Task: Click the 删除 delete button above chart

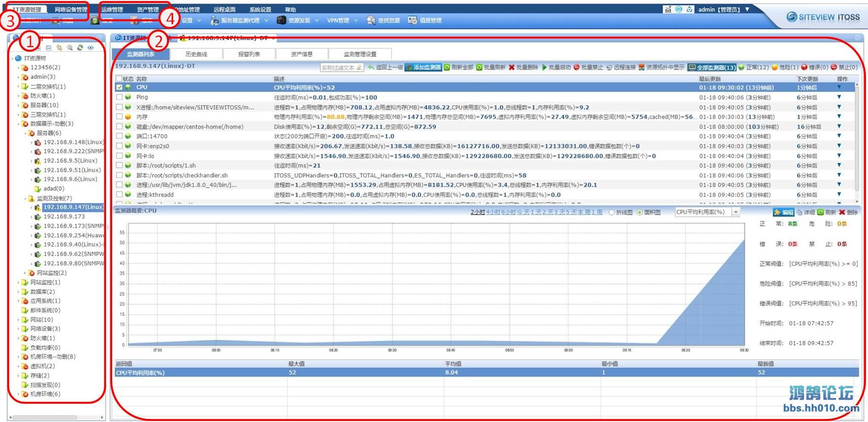Action: (848, 212)
